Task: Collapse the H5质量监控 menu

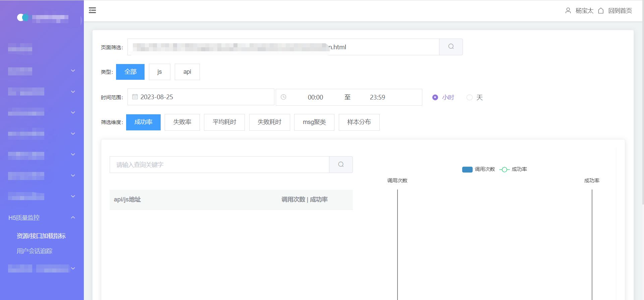Action: (42, 218)
